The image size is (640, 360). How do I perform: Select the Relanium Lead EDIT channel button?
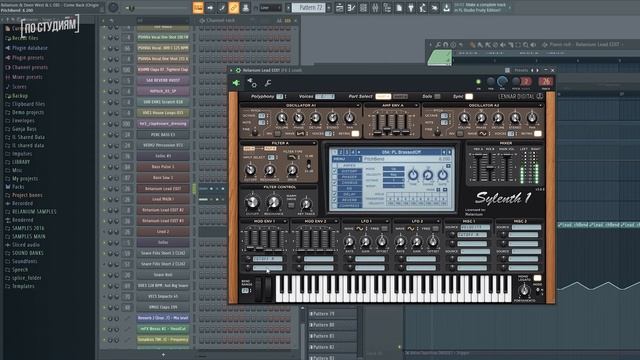click(163, 189)
